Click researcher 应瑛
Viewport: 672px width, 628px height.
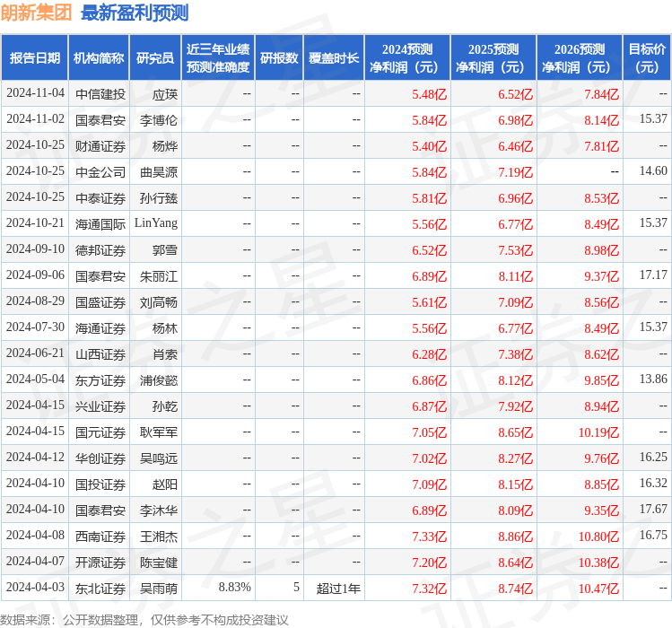point(165,94)
